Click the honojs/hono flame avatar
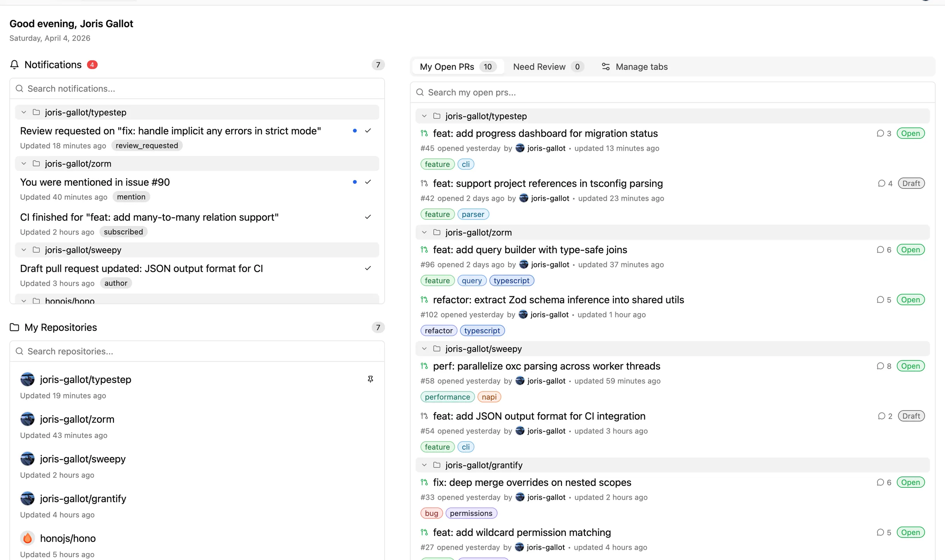The width and height of the screenshot is (945, 560). click(28, 538)
